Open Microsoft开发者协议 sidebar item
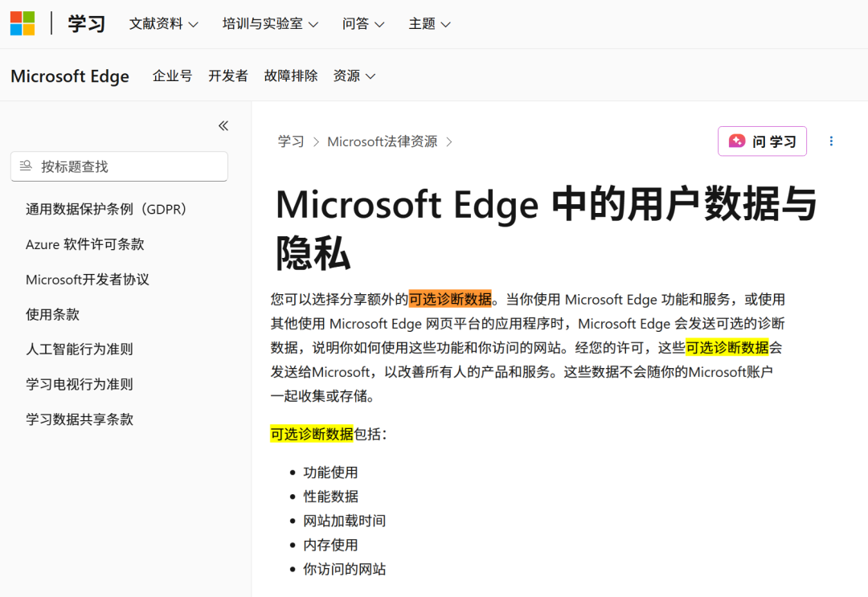This screenshot has height=597, width=868. coord(88,280)
